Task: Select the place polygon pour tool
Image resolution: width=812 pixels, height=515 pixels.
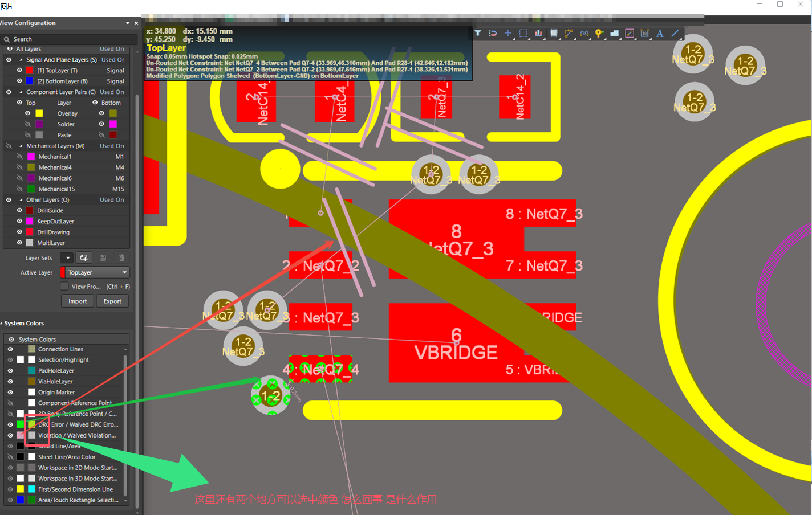Action: click(614, 34)
